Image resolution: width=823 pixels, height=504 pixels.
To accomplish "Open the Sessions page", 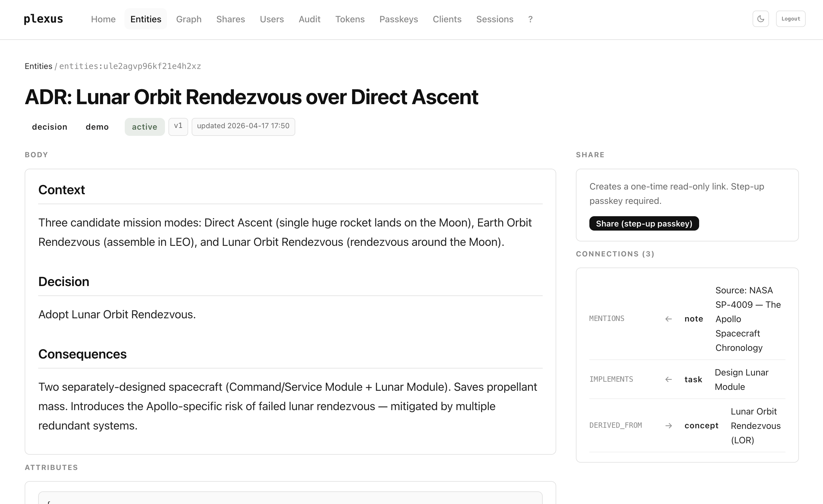I will tap(494, 19).
